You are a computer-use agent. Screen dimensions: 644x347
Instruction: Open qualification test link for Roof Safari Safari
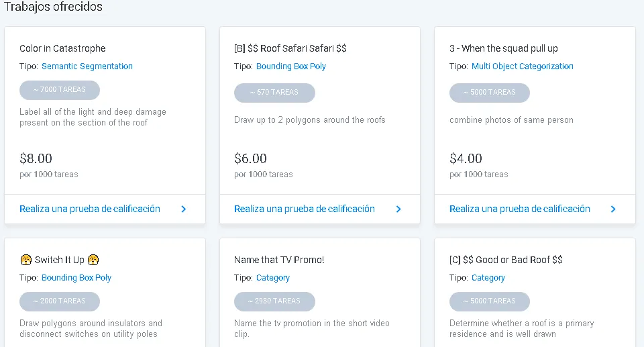tap(305, 209)
